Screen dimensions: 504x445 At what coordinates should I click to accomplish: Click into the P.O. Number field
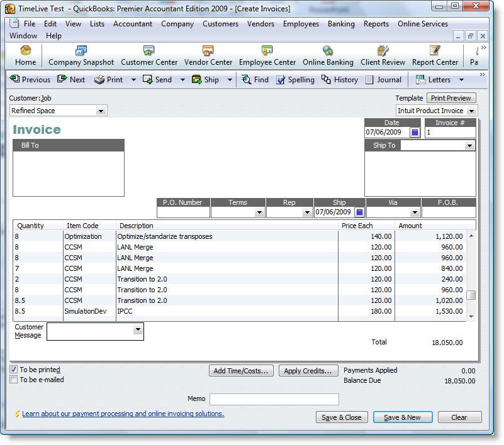pos(183,212)
